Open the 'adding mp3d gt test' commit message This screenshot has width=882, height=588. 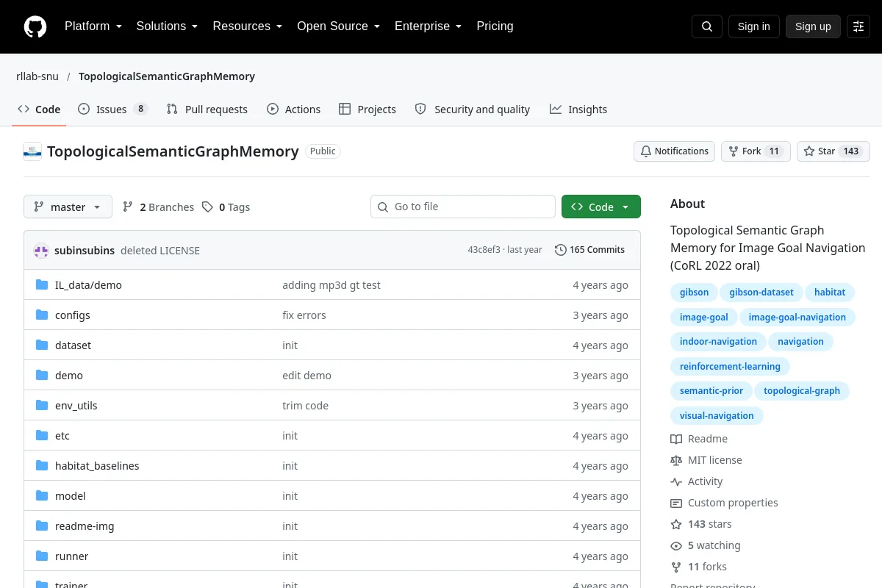tap(331, 285)
